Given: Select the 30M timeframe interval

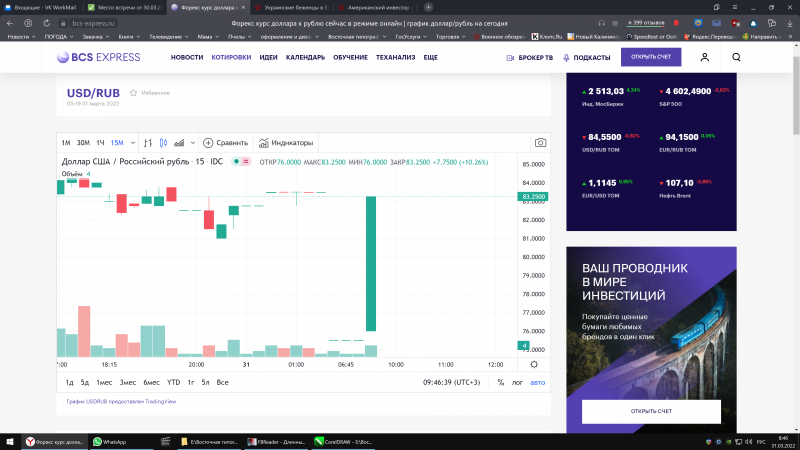Looking at the screenshot, I should click(83, 143).
